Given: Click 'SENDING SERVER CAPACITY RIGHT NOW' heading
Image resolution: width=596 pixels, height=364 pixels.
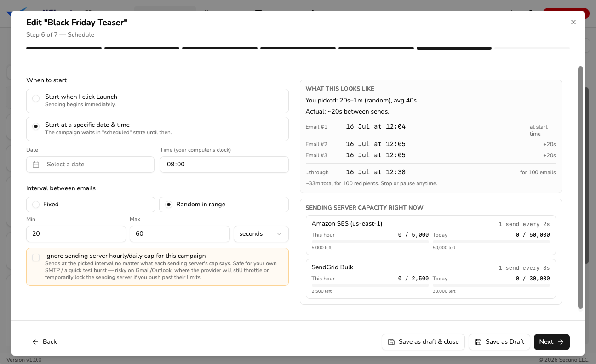Looking at the screenshot, I should 364,208.
